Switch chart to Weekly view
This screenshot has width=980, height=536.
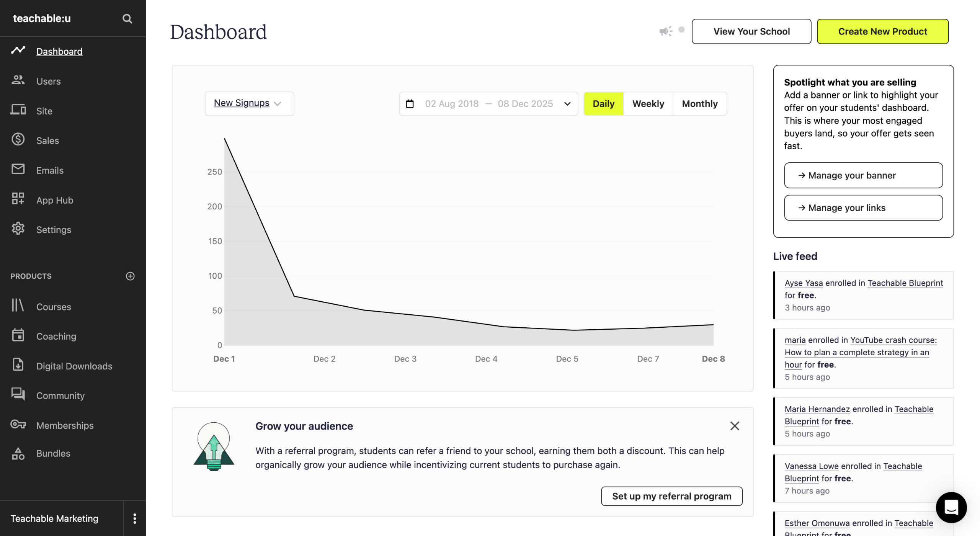(648, 104)
